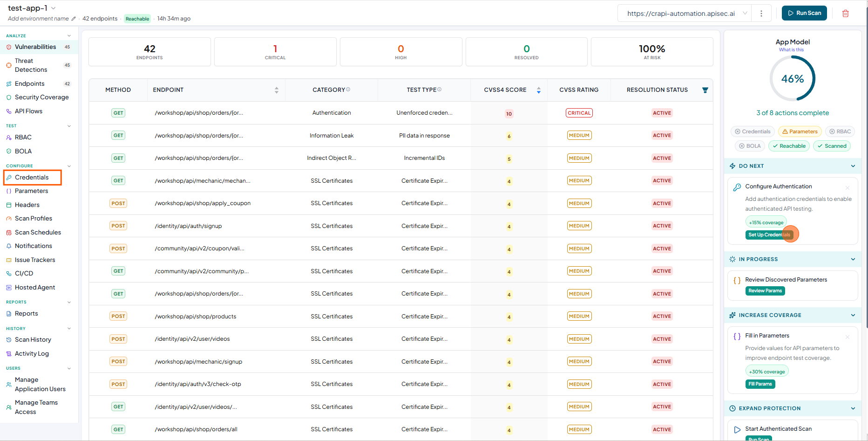Open the three-dot options menu

tap(761, 14)
